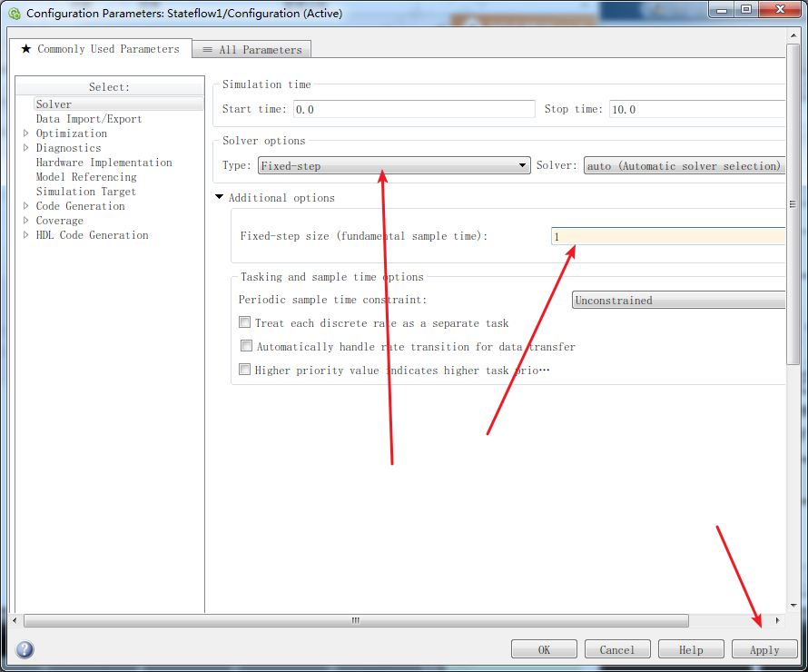808x672 pixels.
Task: Click the 'Solver options' group label
Action: click(x=263, y=141)
